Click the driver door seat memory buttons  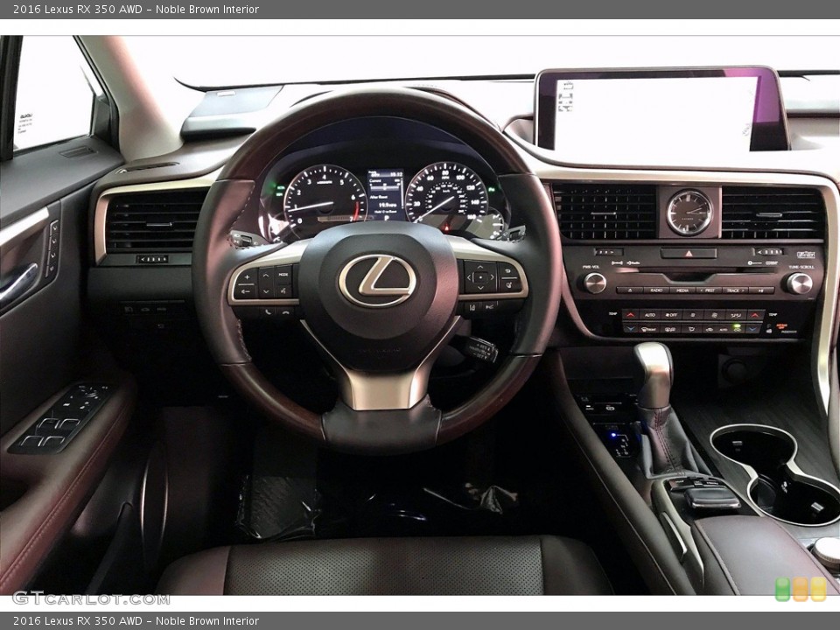(x=53, y=249)
